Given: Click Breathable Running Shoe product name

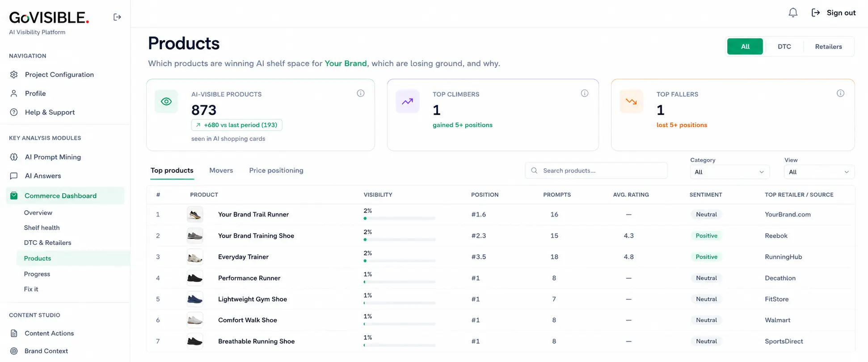Looking at the screenshot, I should coord(256,341).
